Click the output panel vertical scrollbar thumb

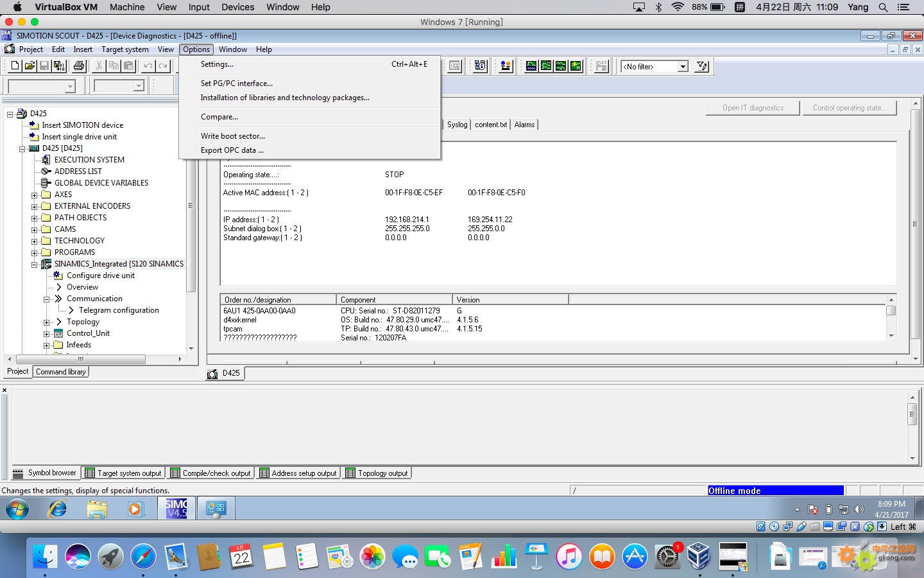[x=912, y=415]
